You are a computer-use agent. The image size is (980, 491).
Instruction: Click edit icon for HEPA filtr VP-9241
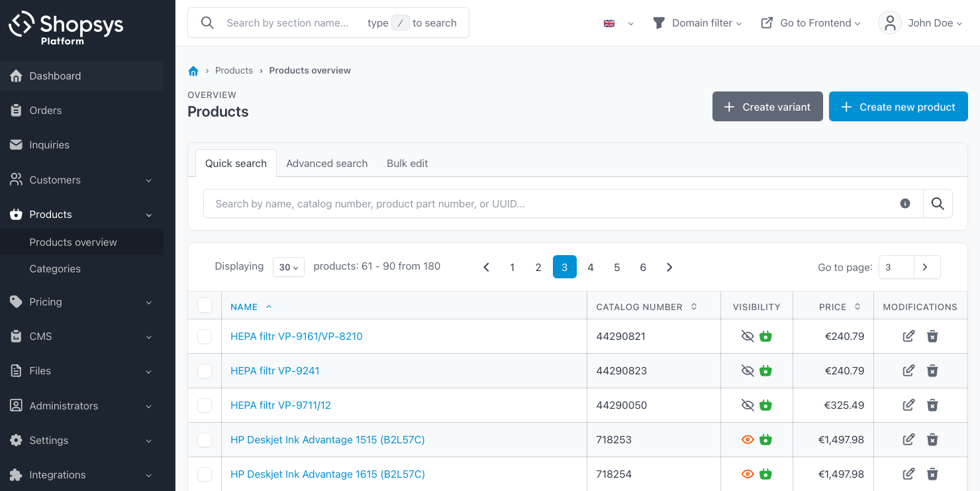[x=908, y=370]
